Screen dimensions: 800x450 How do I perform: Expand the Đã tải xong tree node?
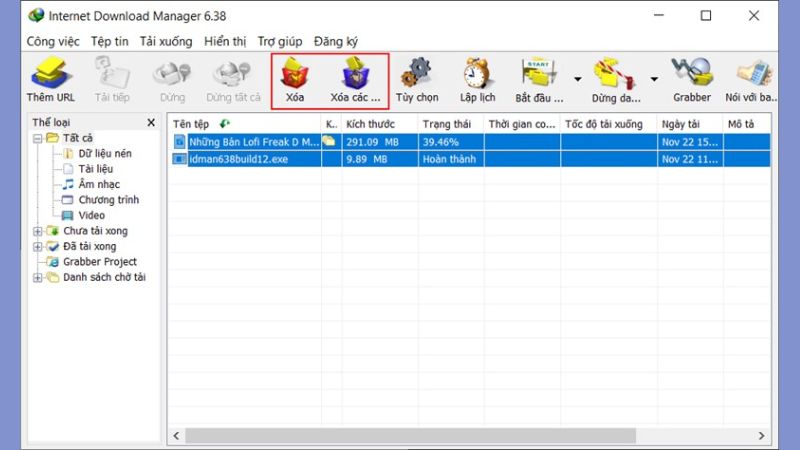[x=38, y=246]
